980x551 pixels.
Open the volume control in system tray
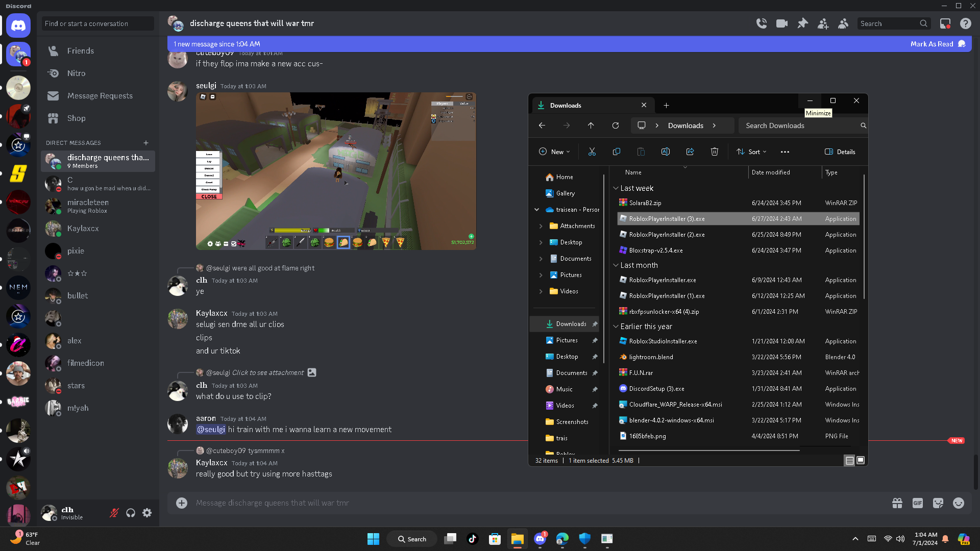pyautogui.click(x=900, y=539)
